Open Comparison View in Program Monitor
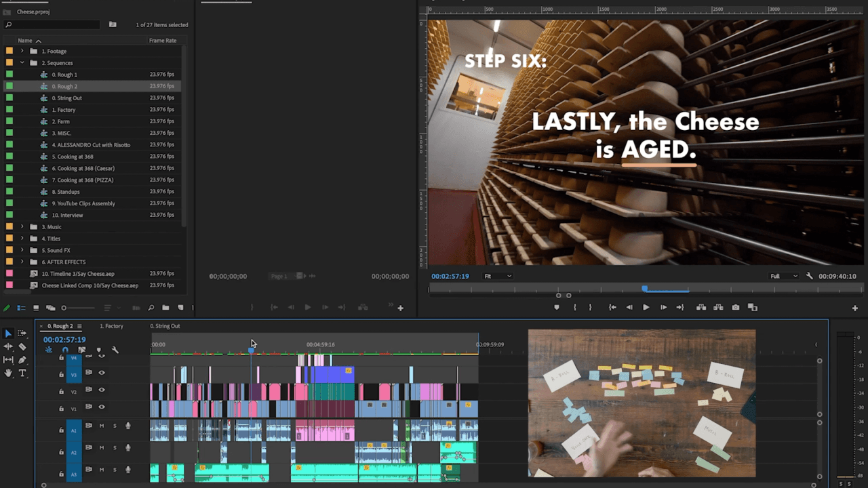This screenshot has width=868, height=488. tap(752, 307)
